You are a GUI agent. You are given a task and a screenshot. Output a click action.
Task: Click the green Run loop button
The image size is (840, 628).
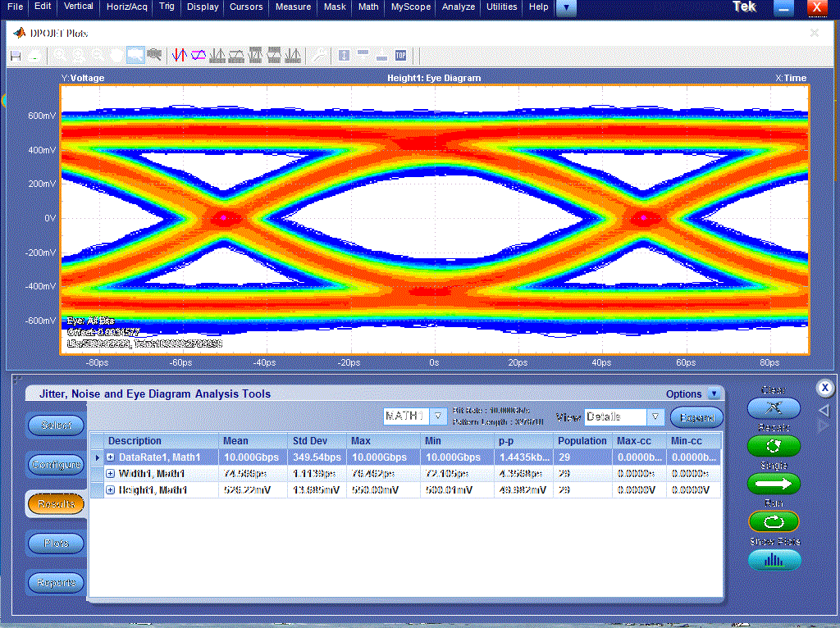pos(774,521)
